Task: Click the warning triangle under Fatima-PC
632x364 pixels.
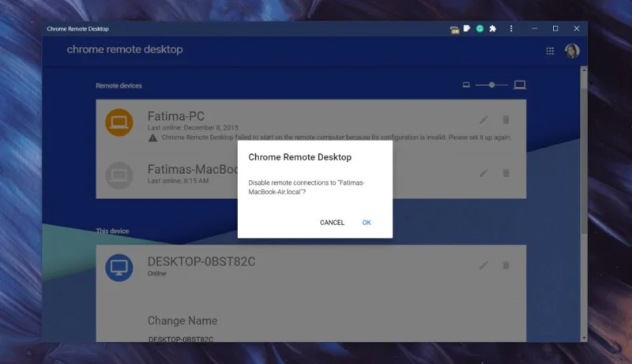Action: tap(152, 137)
